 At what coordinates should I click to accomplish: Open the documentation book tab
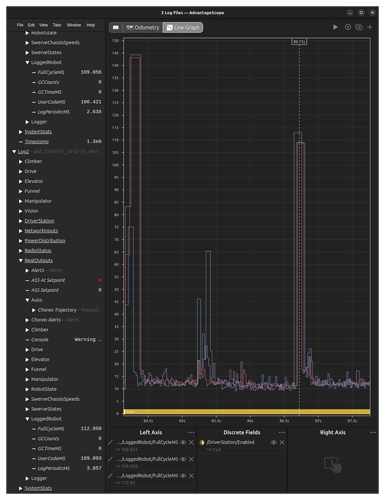(x=116, y=27)
